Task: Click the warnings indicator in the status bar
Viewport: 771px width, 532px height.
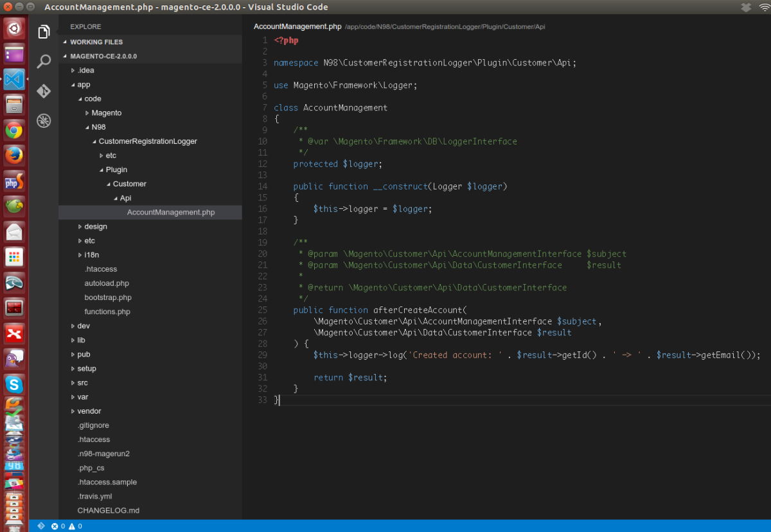Action: [73, 526]
